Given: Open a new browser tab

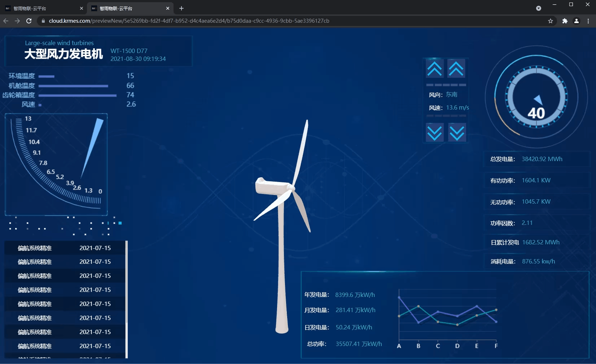Looking at the screenshot, I should point(181,8).
